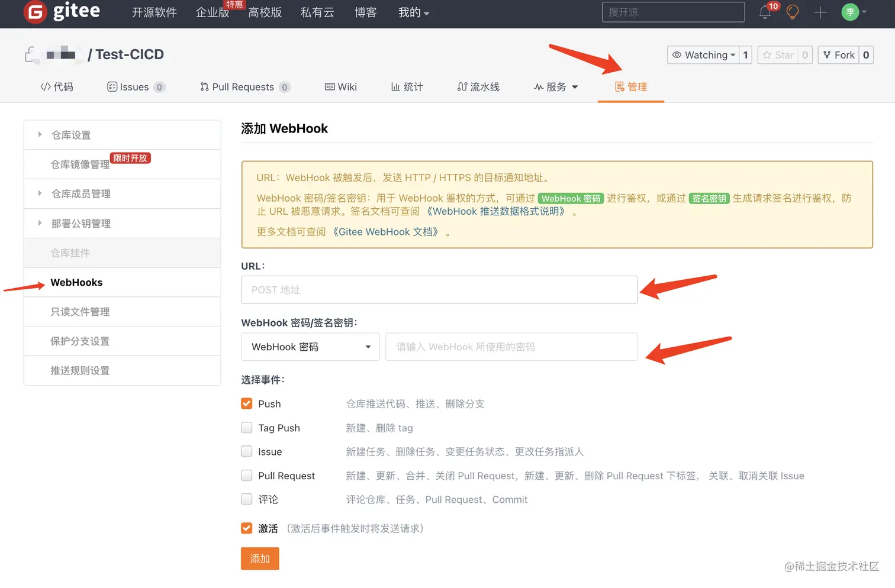Click the plus icon to create new content
Viewport: 895px width, 588px height.
[x=820, y=12]
